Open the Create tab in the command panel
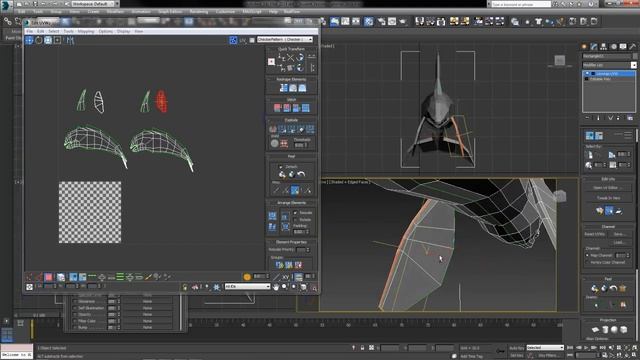 (584, 47)
